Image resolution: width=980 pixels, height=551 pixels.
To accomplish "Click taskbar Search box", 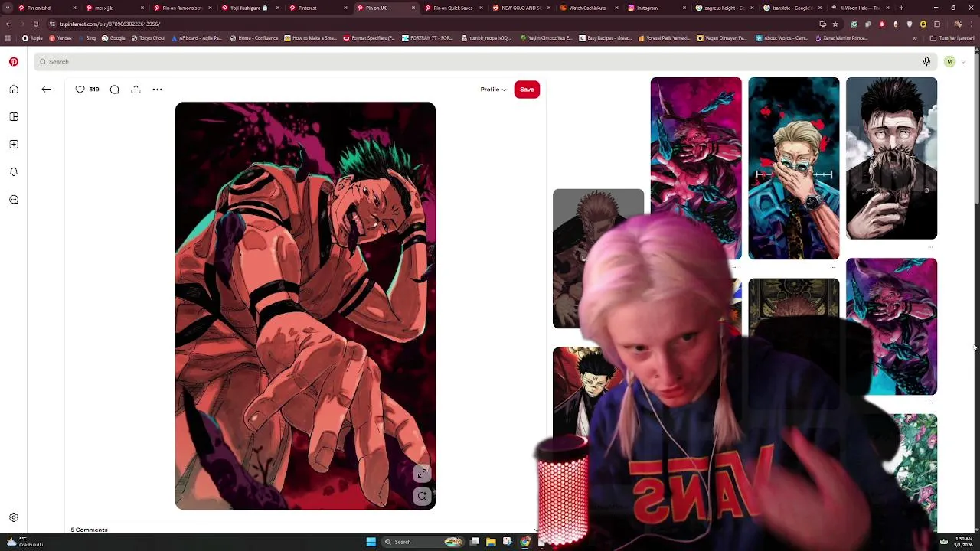I will pyautogui.click(x=423, y=542).
